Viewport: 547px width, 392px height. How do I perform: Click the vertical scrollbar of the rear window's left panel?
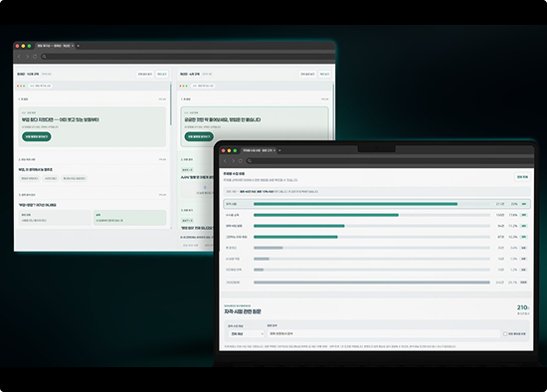(171, 104)
